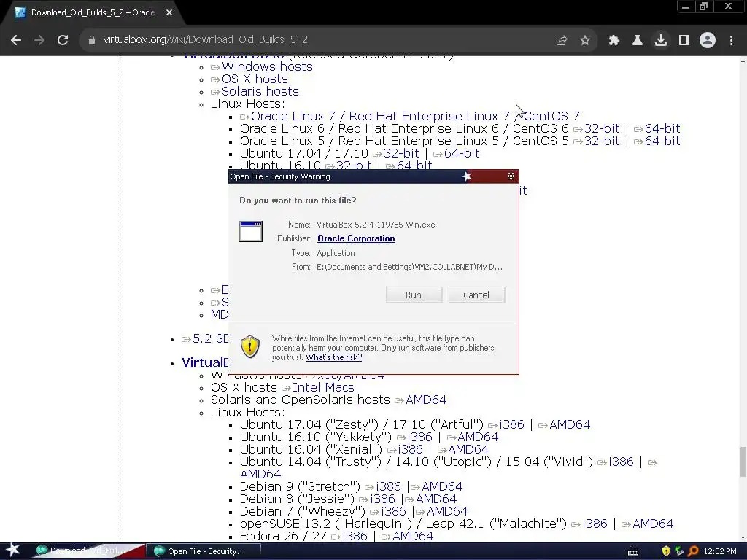Open Ubuntu 17.04 / 17.10 32-bit link
This screenshot has height=560, width=747.
point(401,153)
